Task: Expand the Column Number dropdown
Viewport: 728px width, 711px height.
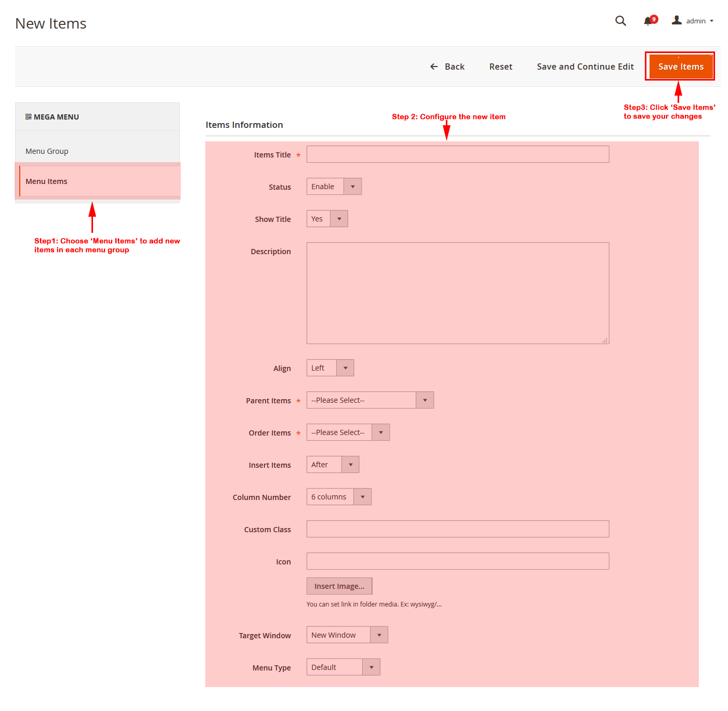Action: pos(339,497)
